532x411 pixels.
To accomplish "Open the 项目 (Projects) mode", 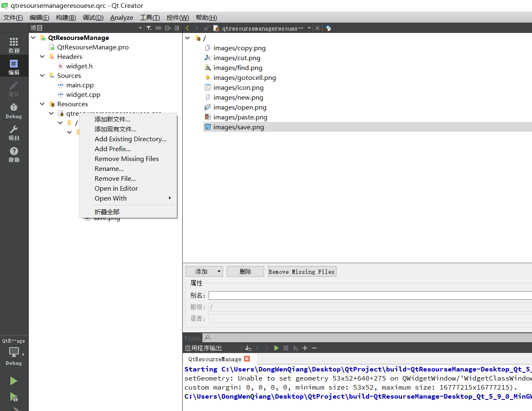I will (14, 133).
